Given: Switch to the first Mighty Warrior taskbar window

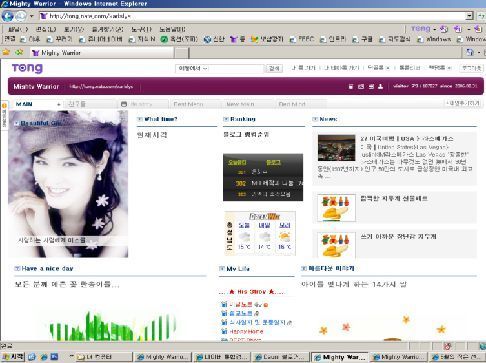Looking at the screenshot, I should tap(163, 357).
